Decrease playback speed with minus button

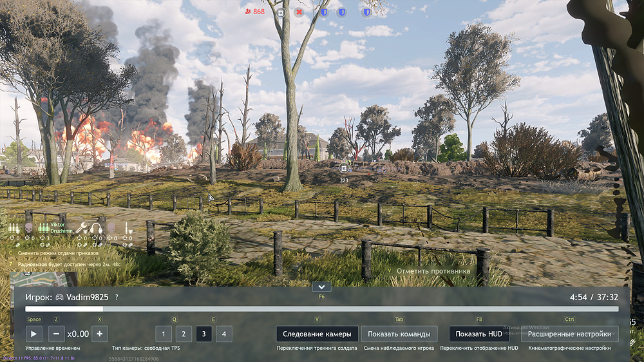pos(56,334)
